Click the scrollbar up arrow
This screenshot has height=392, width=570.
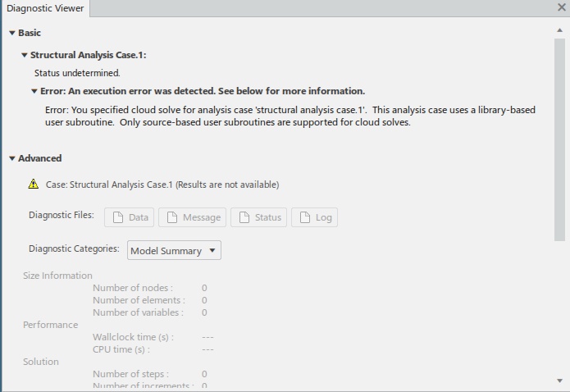click(x=560, y=30)
